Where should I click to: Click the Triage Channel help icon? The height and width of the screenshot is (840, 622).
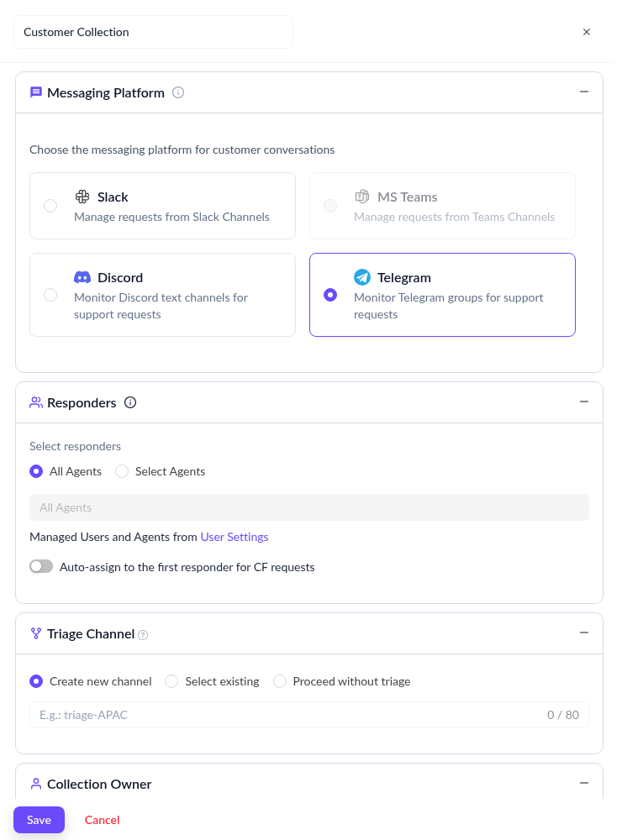(x=143, y=635)
